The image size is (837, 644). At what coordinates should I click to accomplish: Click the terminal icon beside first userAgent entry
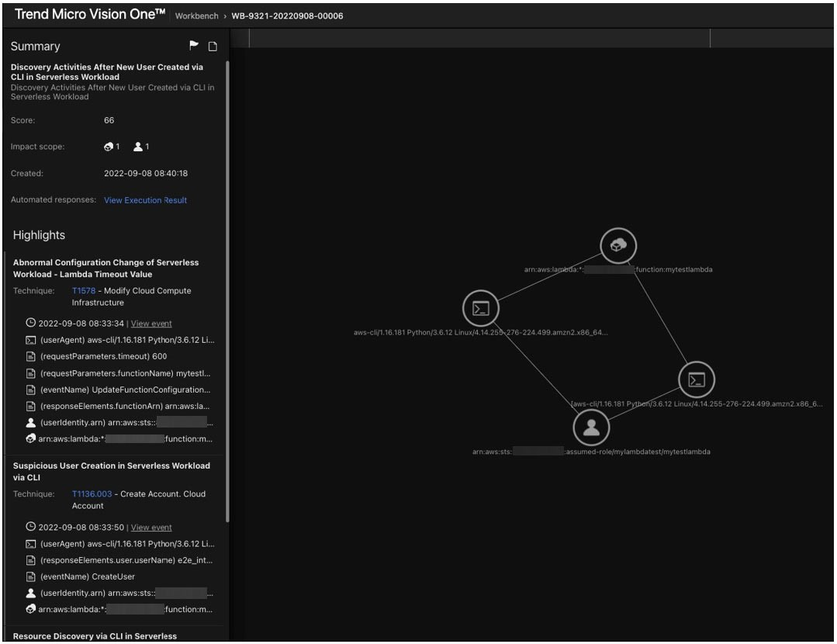pos(31,341)
